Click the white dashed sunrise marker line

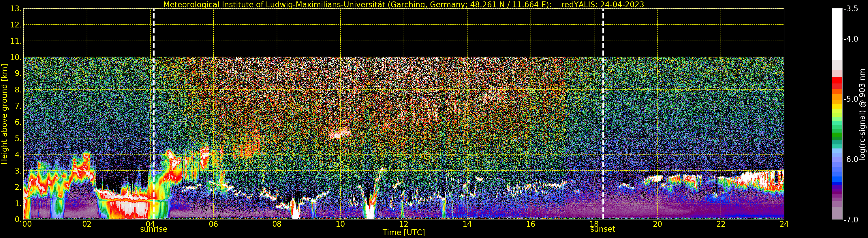click(x=154, y=114)
